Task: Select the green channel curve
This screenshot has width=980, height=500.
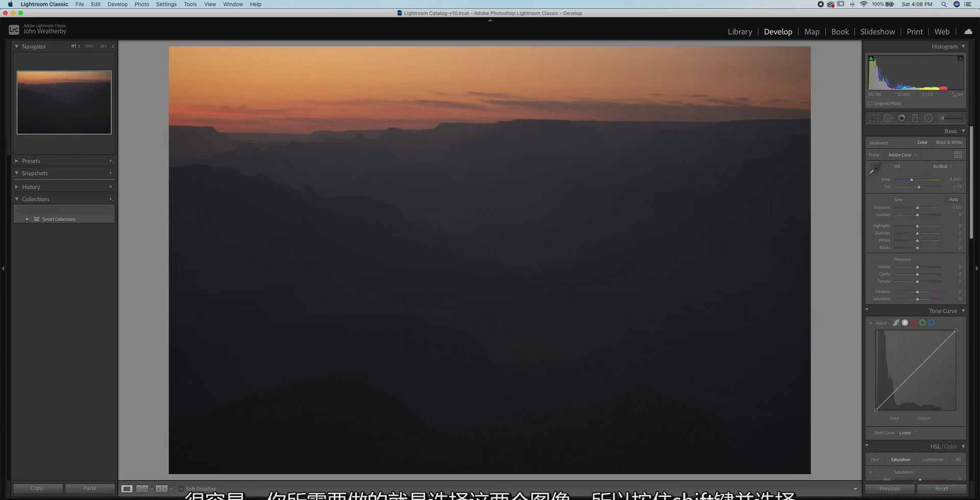Action: click(x=922, y=323)
